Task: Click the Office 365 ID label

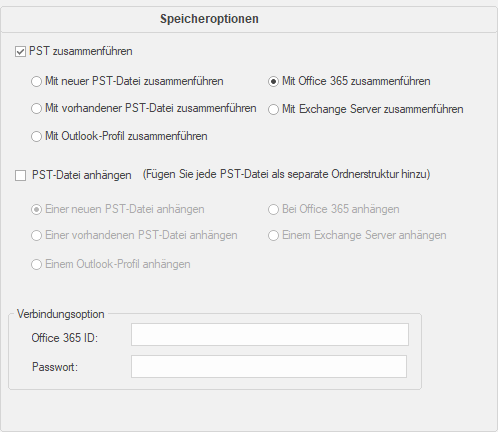Action: [65, 338]
